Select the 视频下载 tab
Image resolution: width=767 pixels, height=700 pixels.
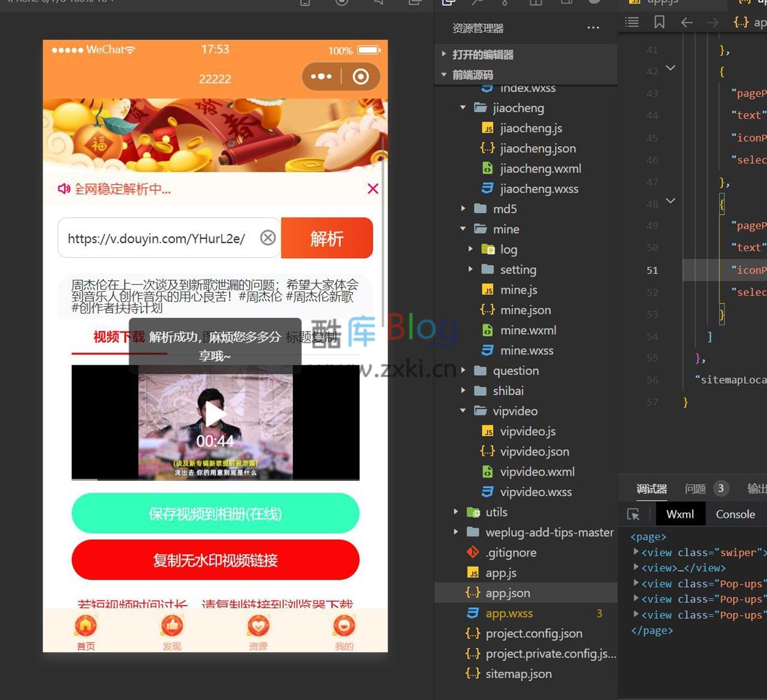coord(119,337)
